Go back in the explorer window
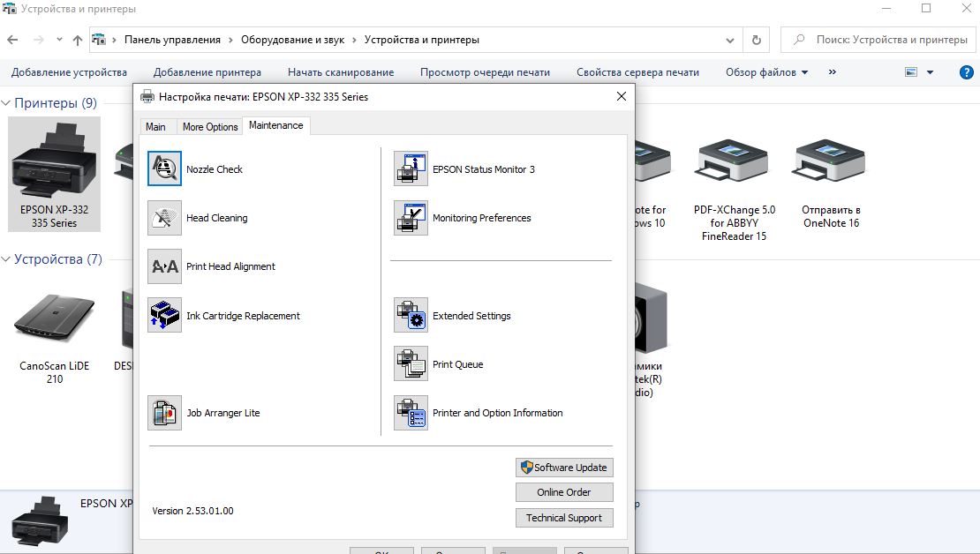980x554 pixels. (12, 40)
